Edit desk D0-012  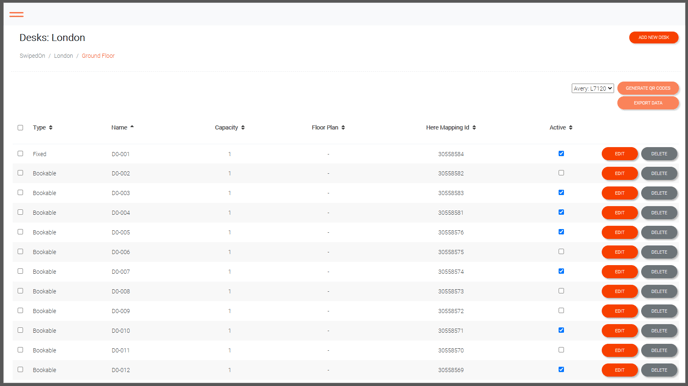click(x=619, y=370)
